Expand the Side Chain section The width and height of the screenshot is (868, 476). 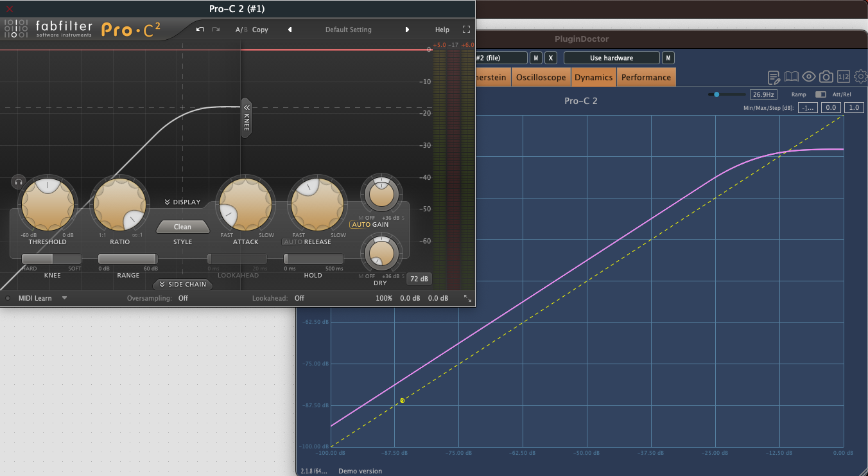(183, 285)
